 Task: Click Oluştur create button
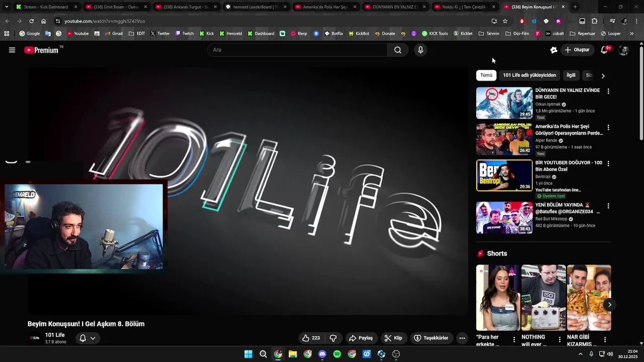click(577, 50)
